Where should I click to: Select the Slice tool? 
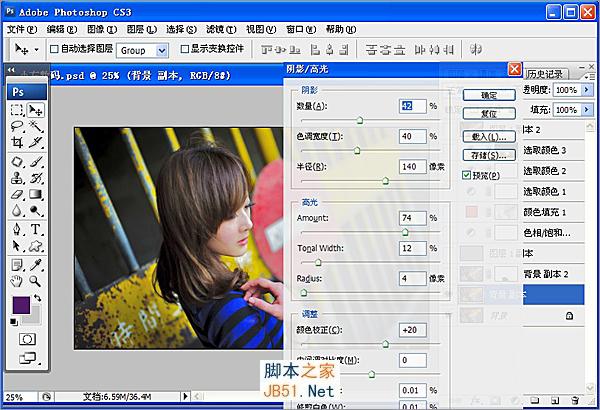pos(36,142)
